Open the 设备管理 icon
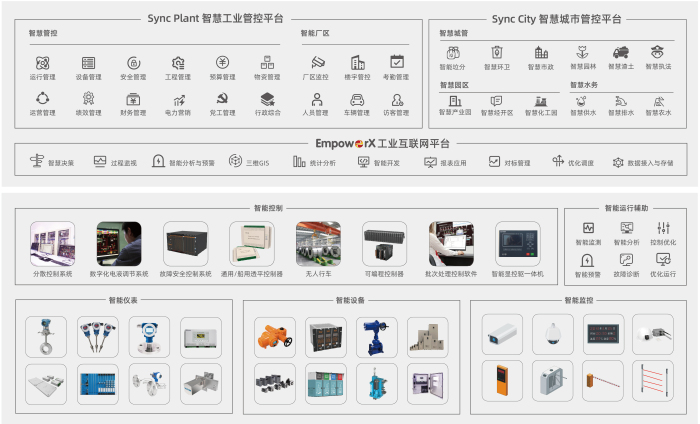 pyautogui.click(x=88, y=63)
